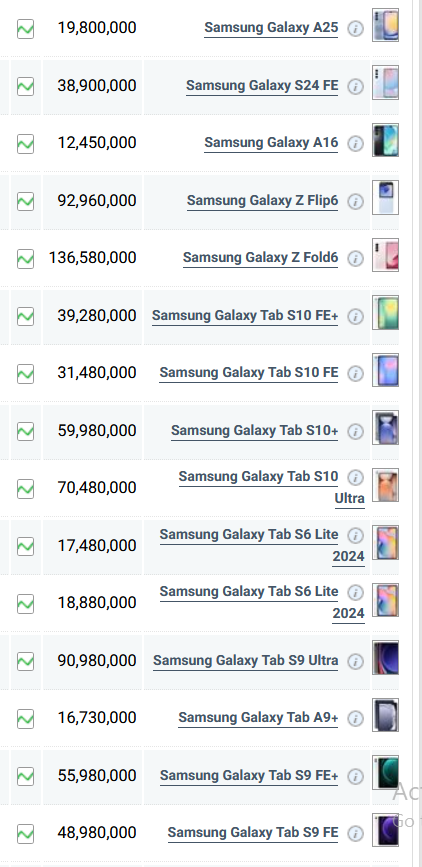The width and height of the screenshot is (422, 867).
Task: Open the Samsung Galaxy A25 link
Action: pos(271,28)
